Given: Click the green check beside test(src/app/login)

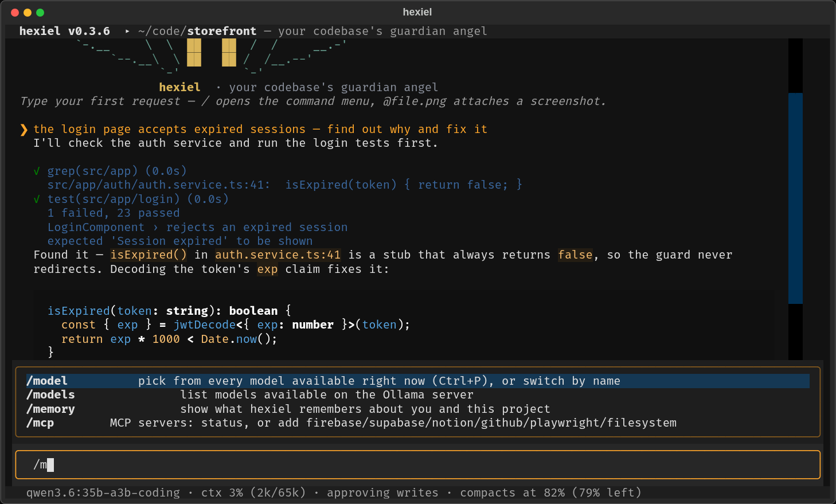Looking at the screenshot, I should point(37,199).
